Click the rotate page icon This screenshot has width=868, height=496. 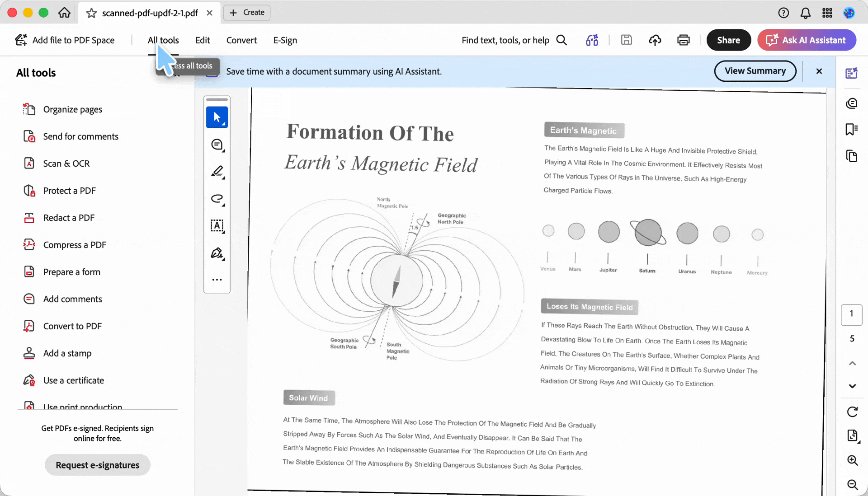pyautogui.click(x=852, y=412)
